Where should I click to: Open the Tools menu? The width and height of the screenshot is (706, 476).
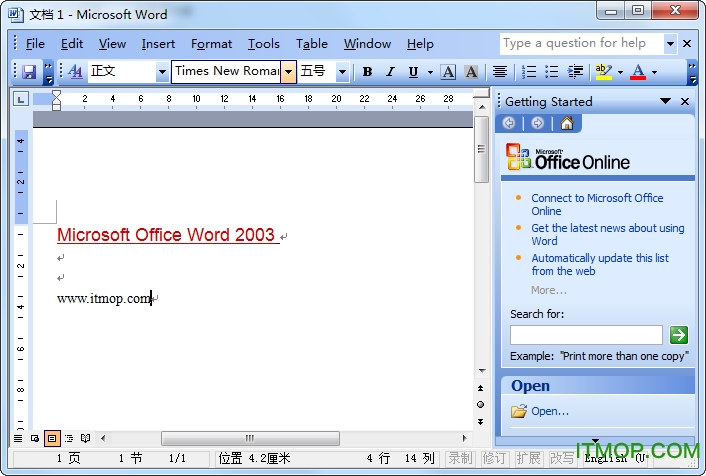264,44
